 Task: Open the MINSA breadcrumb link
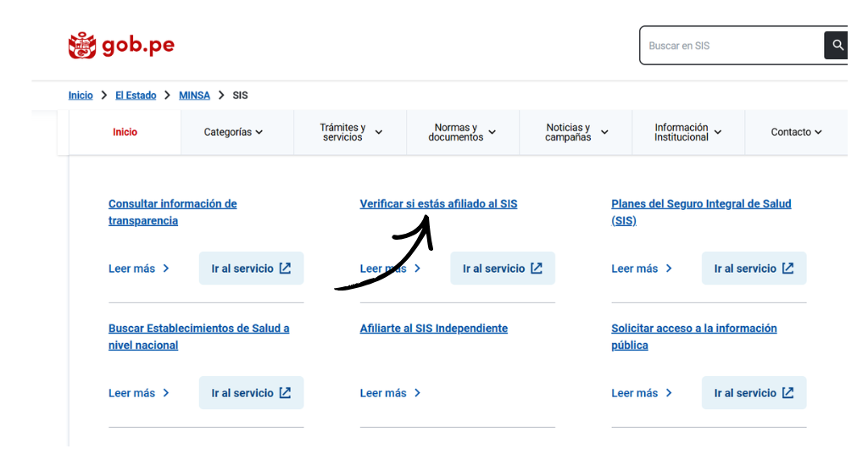(194, 95)
